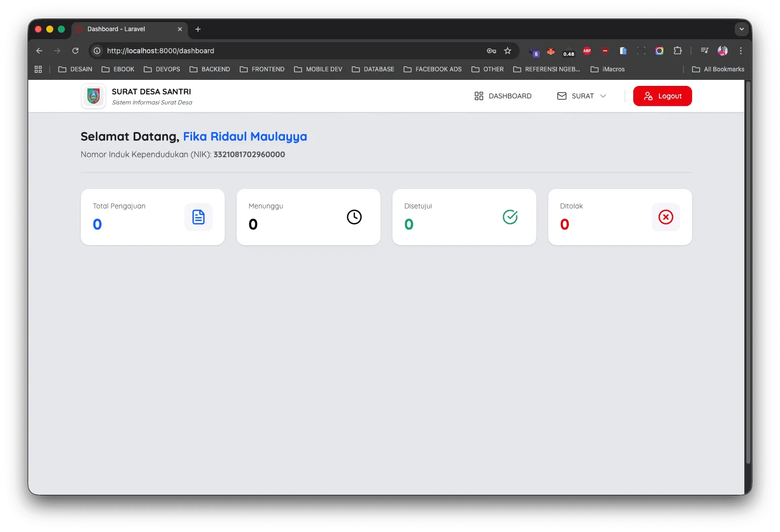This screenshot has width=780, height=532.
Task: Open the red fox-face extension icon
Action: point(551,51)
